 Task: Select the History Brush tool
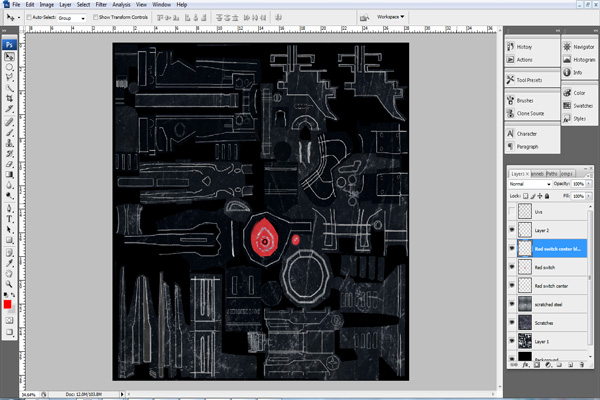9,153
